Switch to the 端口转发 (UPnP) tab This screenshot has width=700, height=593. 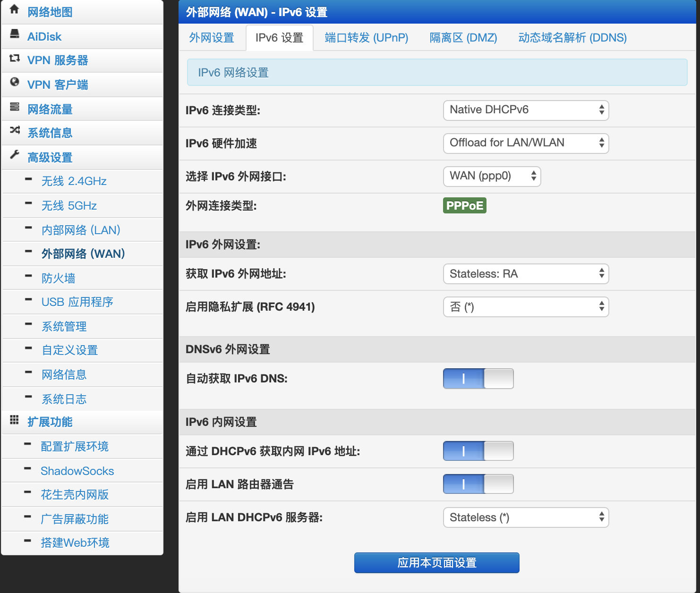[365, 38]
